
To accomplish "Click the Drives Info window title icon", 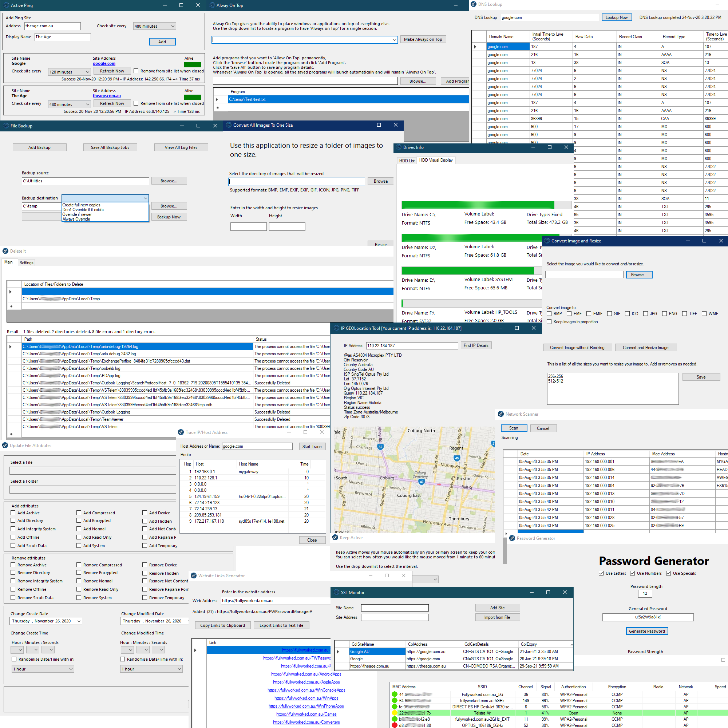I will click(x=398, y=147).
